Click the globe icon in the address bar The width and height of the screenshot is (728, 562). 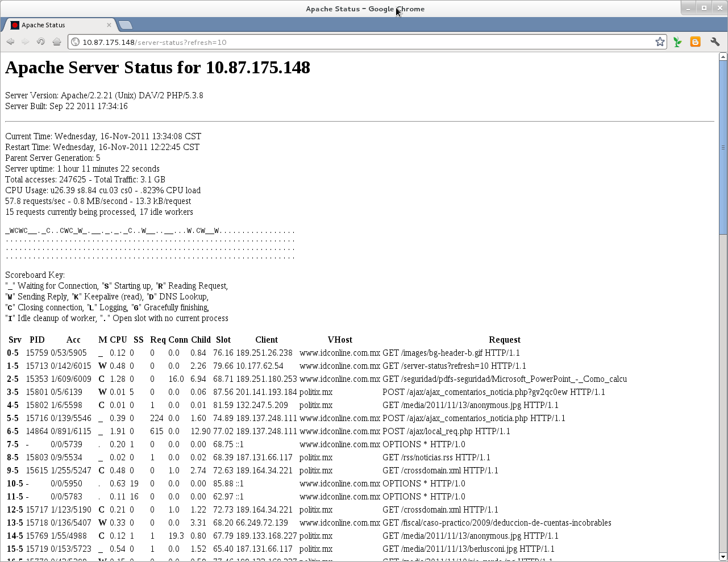(x=74, y=41)
